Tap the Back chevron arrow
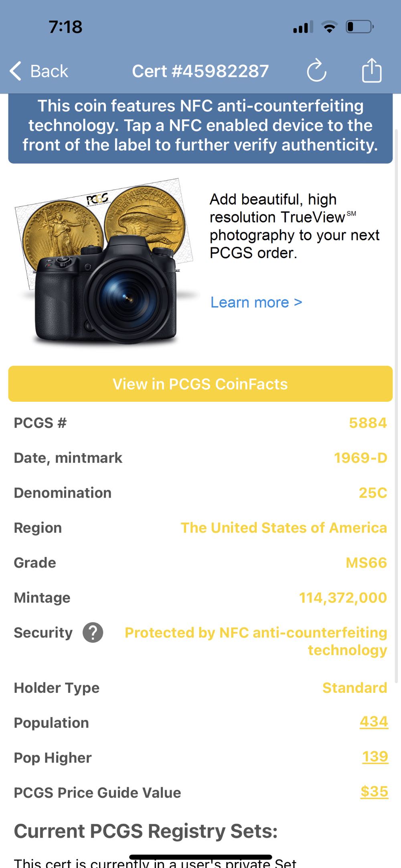 tap(15, 71)
